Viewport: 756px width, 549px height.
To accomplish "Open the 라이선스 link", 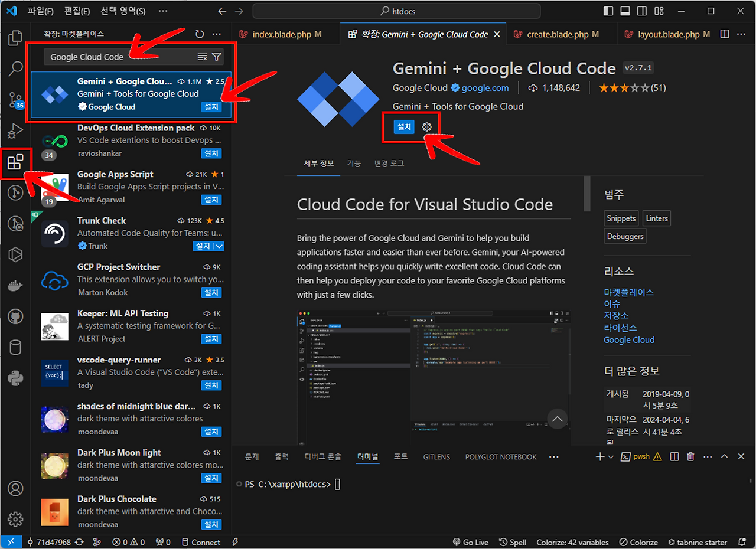I will 621,327.
